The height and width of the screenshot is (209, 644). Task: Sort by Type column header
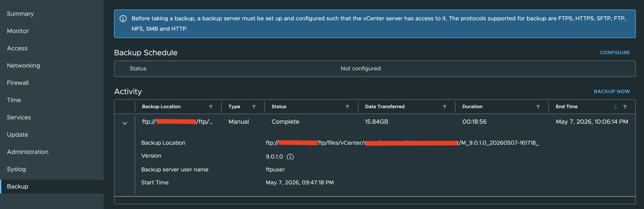tap(234, 106)
